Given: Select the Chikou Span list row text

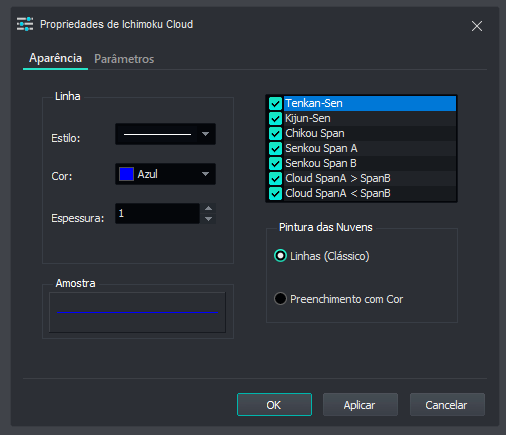Looking at the screenshot, I should [x=315, y=133].
